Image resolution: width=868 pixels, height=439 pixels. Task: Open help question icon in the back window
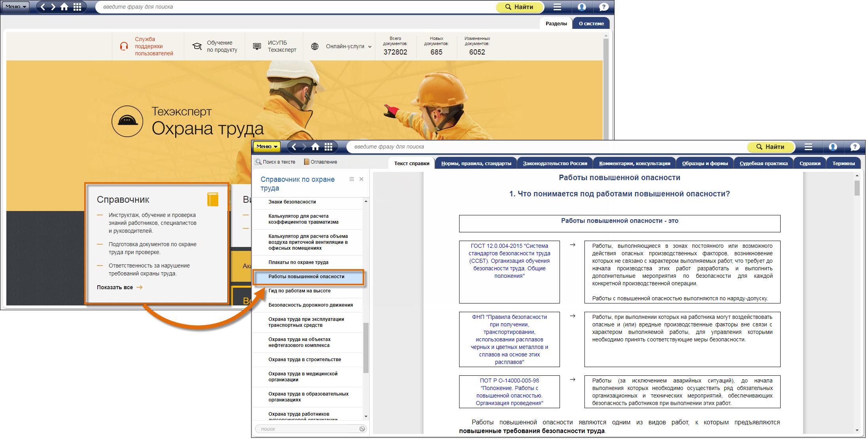point(603,7)
